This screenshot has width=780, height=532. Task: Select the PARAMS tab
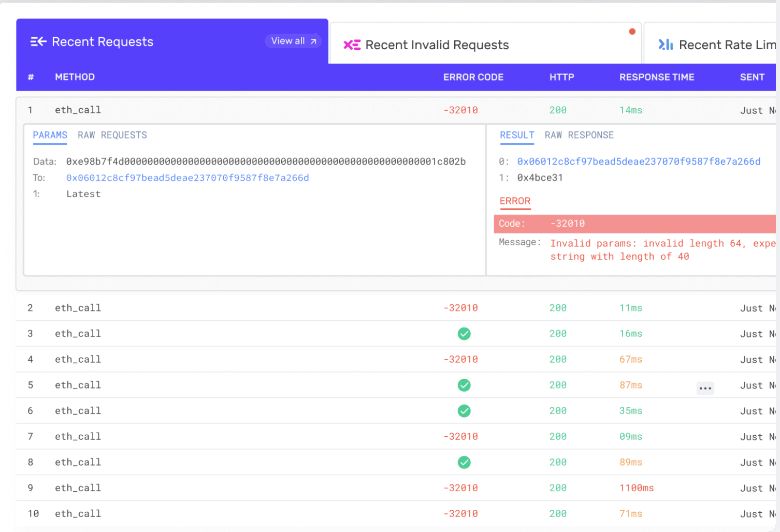pyautogui.click(x=50, y=135)
